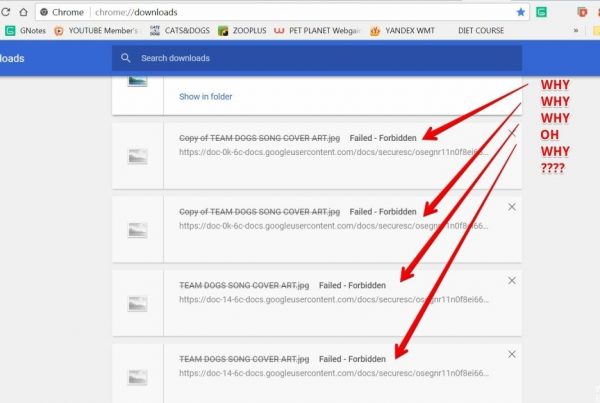Image resolution: width=600 pixels, height=403 pixels.
Task: Go to the Home page icon
Action: (23, 12)
